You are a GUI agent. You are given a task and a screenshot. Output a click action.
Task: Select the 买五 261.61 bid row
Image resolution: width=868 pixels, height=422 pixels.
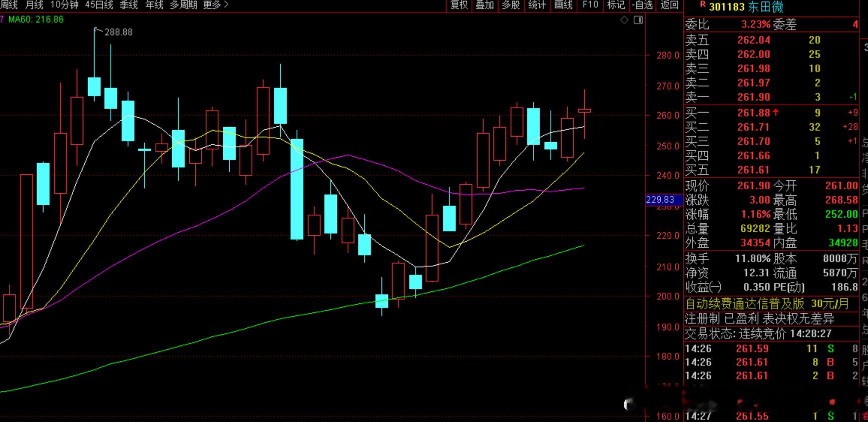(771, 170)
